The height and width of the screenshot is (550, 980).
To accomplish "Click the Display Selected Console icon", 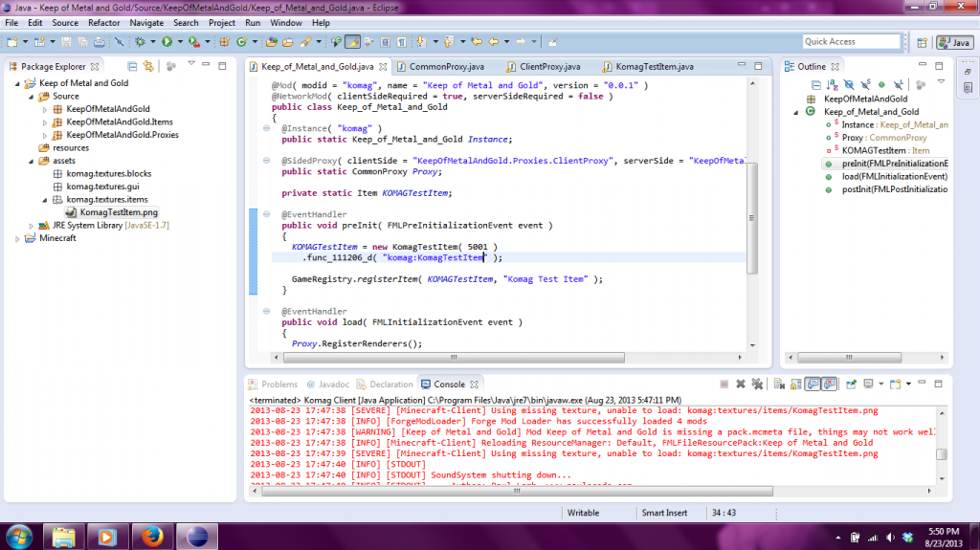I will (868, 384).
